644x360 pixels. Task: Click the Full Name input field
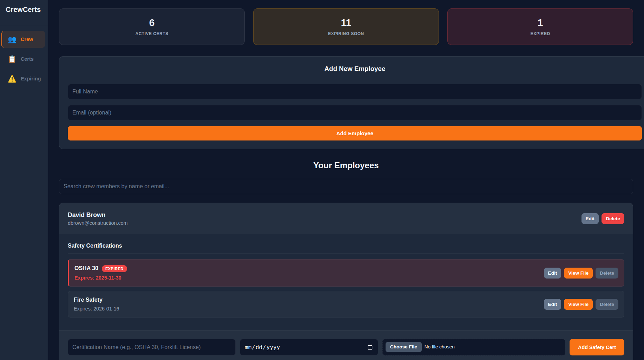pos(354,92)
